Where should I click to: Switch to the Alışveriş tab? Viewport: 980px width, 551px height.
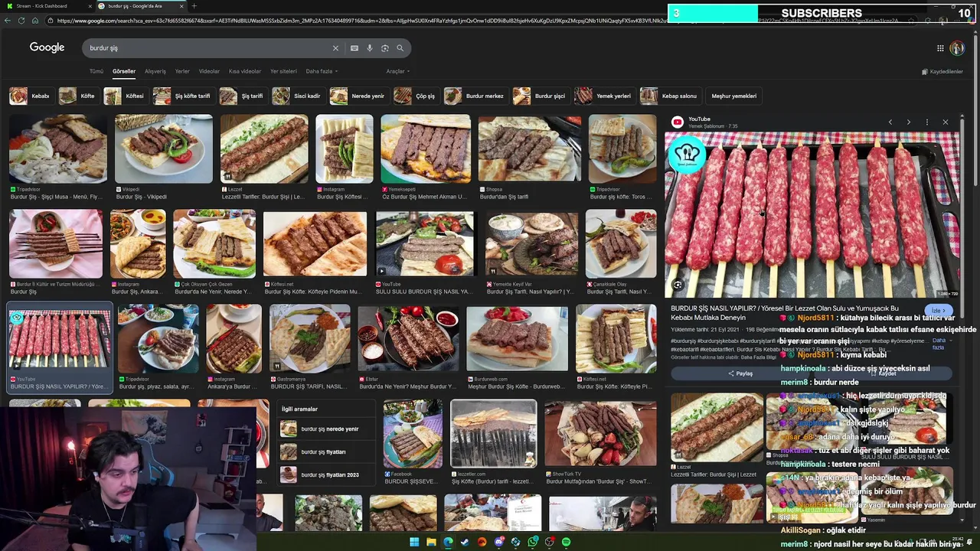(155, 71)
